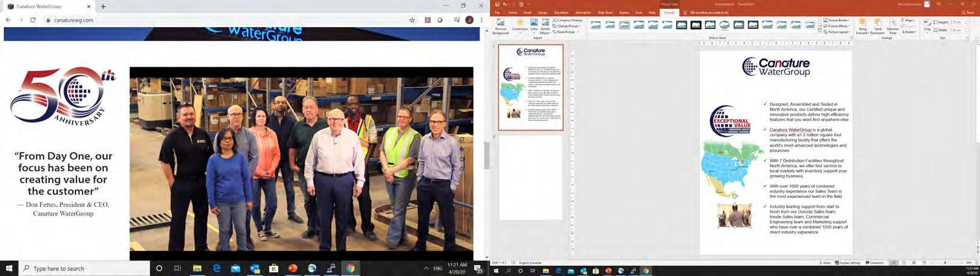Click the Notes button in status bar
The image size is (980, 276).
tap(825, 263)
